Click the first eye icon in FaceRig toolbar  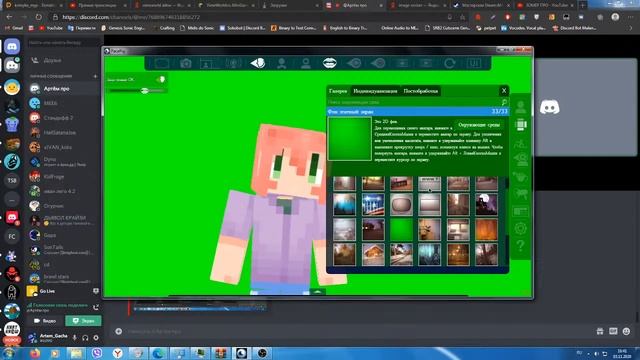pos(354,63)
